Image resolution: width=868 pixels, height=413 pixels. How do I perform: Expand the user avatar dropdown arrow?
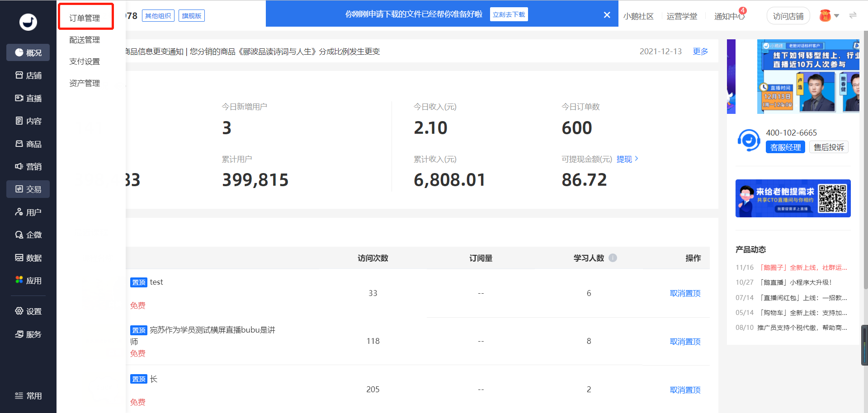pos(836,16)
